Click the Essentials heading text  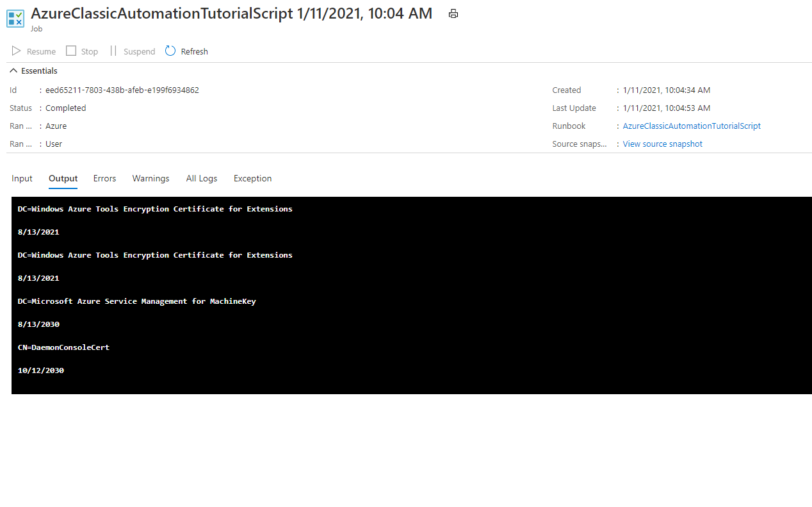pos(39,71)
